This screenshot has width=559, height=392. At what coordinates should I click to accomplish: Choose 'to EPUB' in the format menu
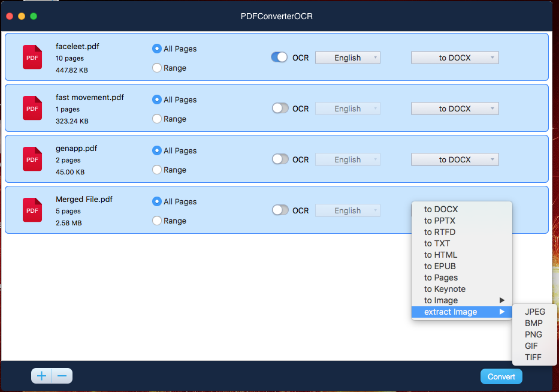(462, 267)
